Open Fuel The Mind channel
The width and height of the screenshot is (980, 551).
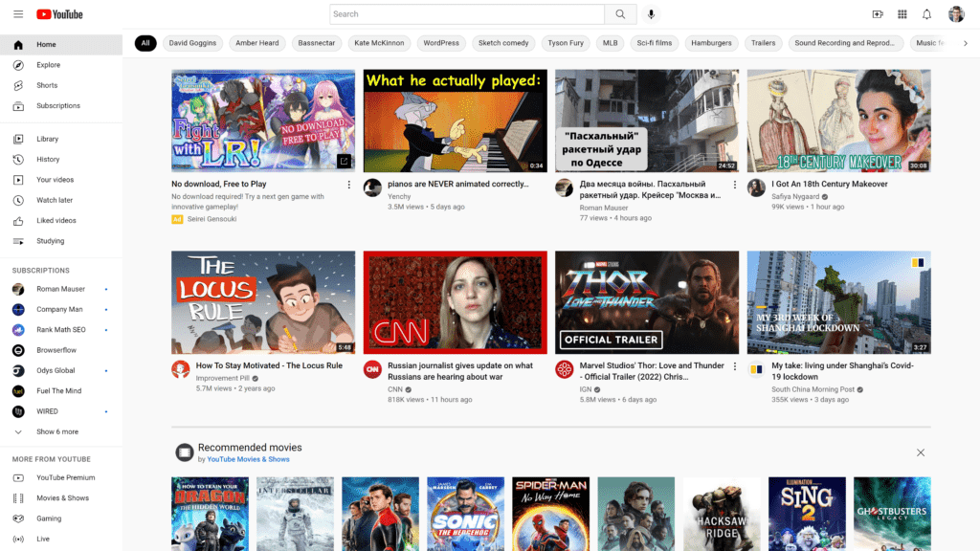pos(61,391)
